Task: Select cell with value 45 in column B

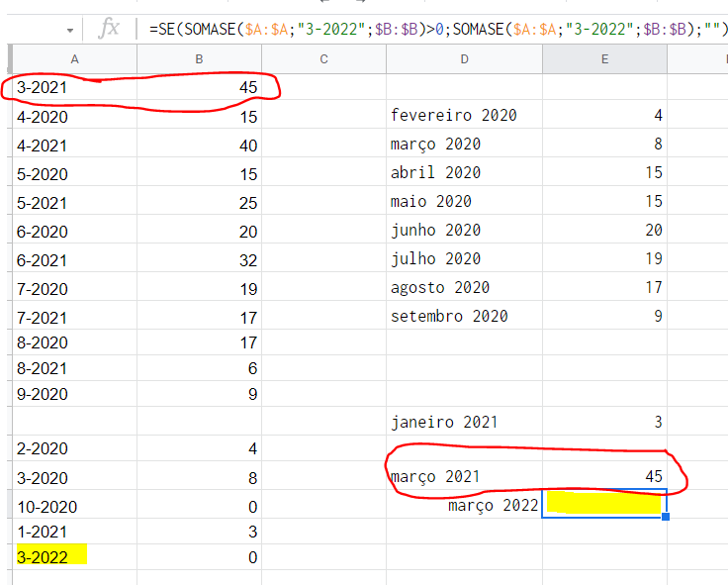Action: tap(199, 87)
